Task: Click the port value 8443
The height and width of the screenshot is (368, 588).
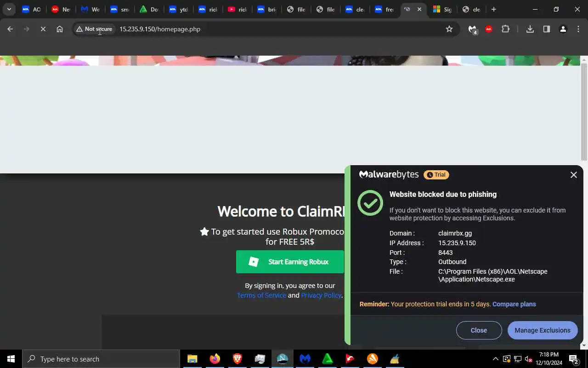Action: coord(445,253)
